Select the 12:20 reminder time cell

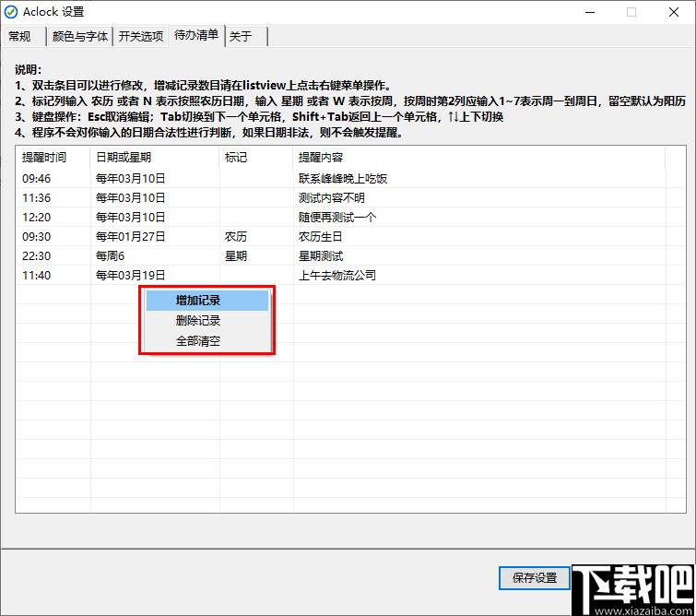coord(36,218)
